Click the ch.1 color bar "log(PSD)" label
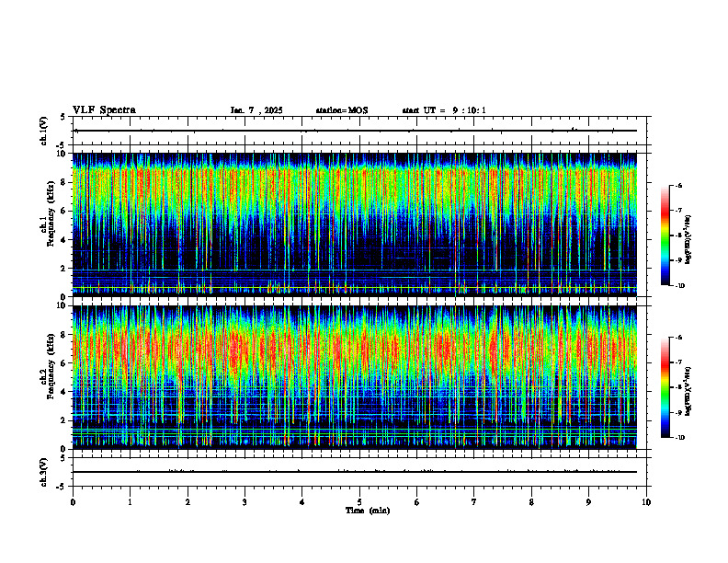 click(x=688, y=239)
